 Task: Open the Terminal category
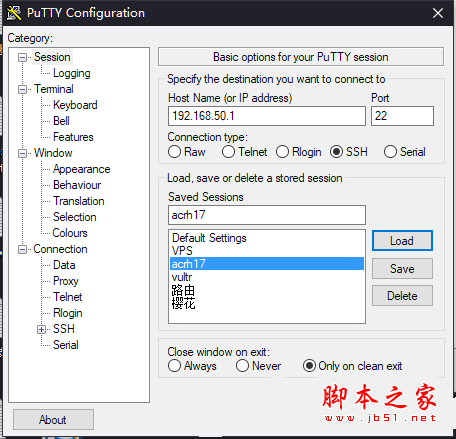pos(54,89)
